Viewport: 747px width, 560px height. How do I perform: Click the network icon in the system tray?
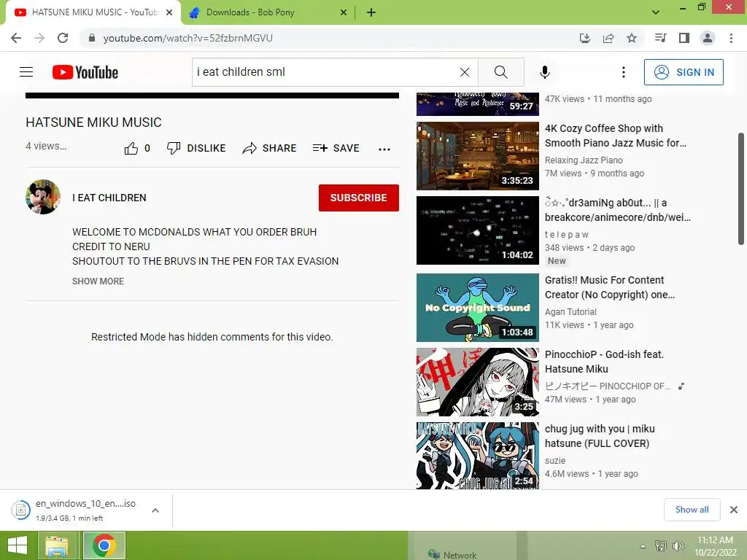pos(661,545)
